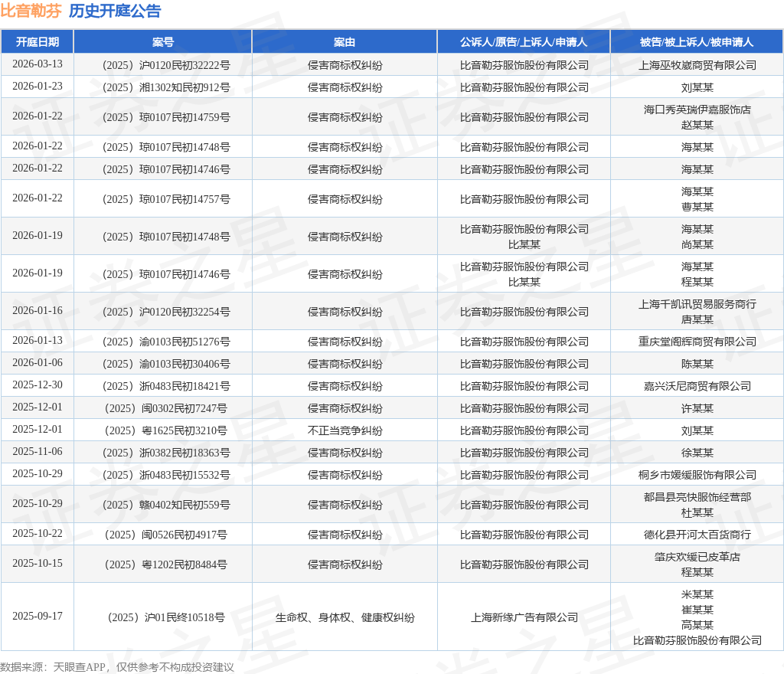Select the 案号 column header
The height and width of the screenshot is (674, 784).
click(163, 42)
